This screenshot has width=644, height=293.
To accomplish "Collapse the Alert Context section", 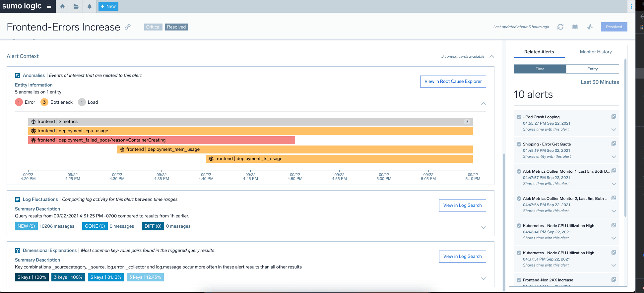I will [492, 56].
